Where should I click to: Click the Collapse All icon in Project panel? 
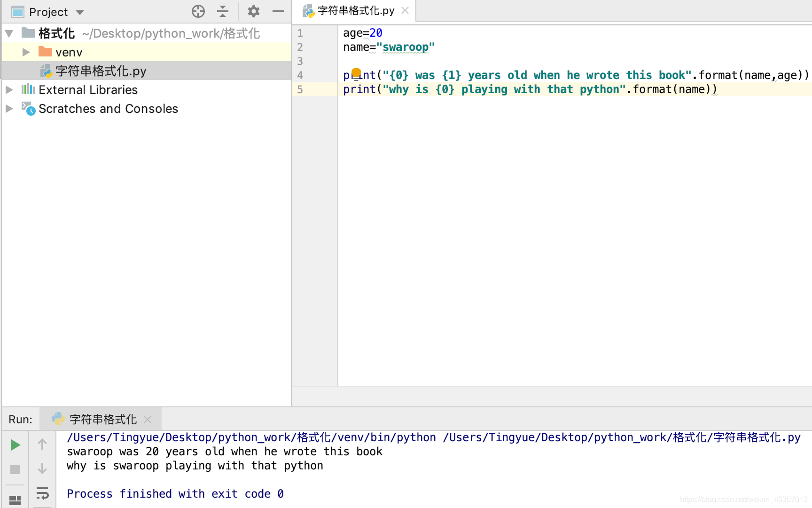pyautogui.click(x=223, y=11)
